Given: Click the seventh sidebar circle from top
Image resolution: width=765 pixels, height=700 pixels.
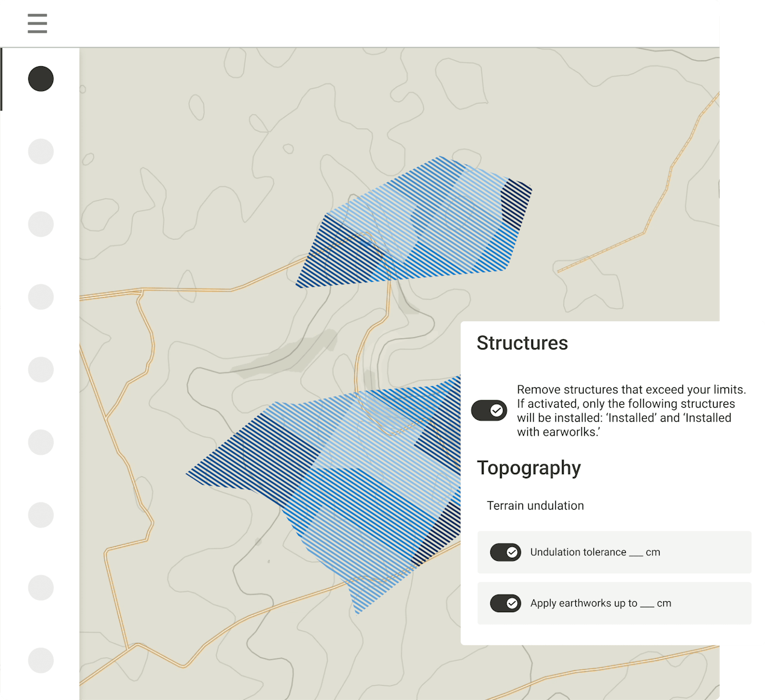Looking at the screenshot, I should coord(41,515).
